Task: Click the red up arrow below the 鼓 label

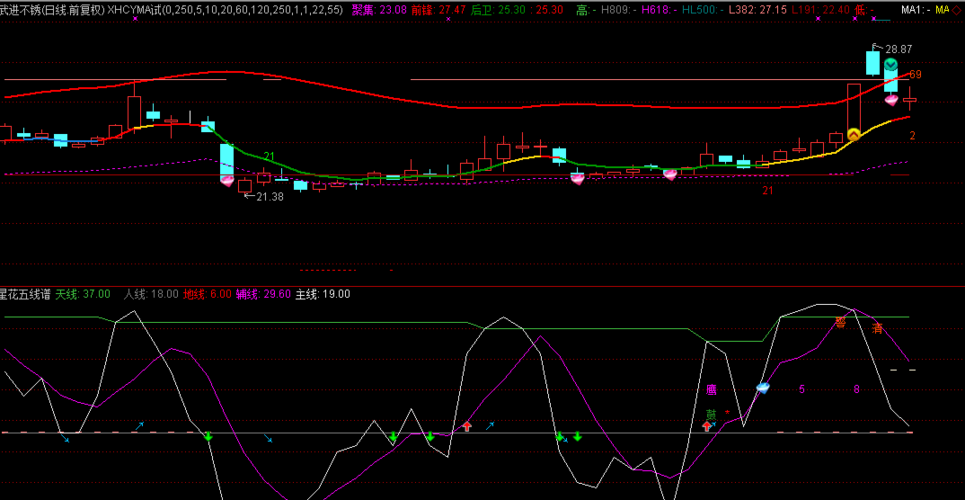Action: pyautogui.click(x=707, y=425)
